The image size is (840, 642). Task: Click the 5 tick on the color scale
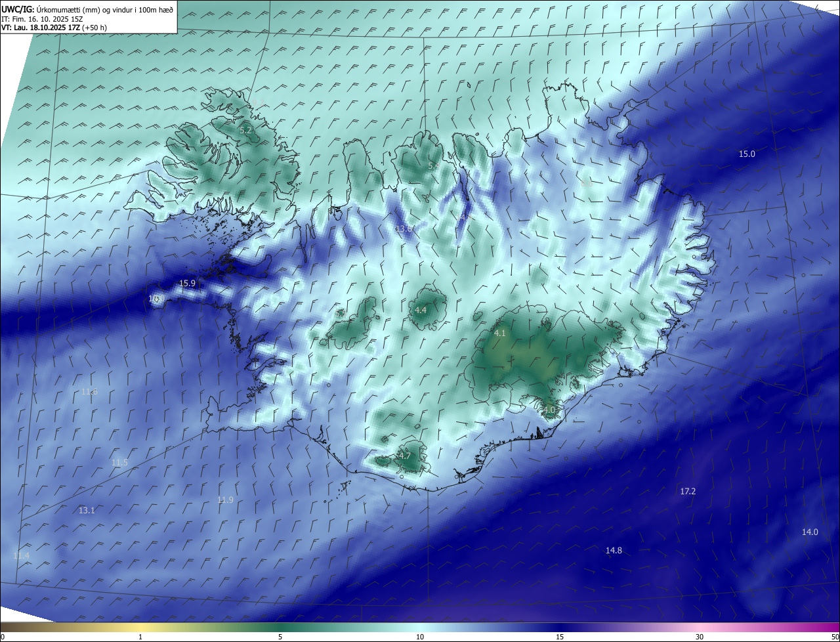click(x=280, y=637)
